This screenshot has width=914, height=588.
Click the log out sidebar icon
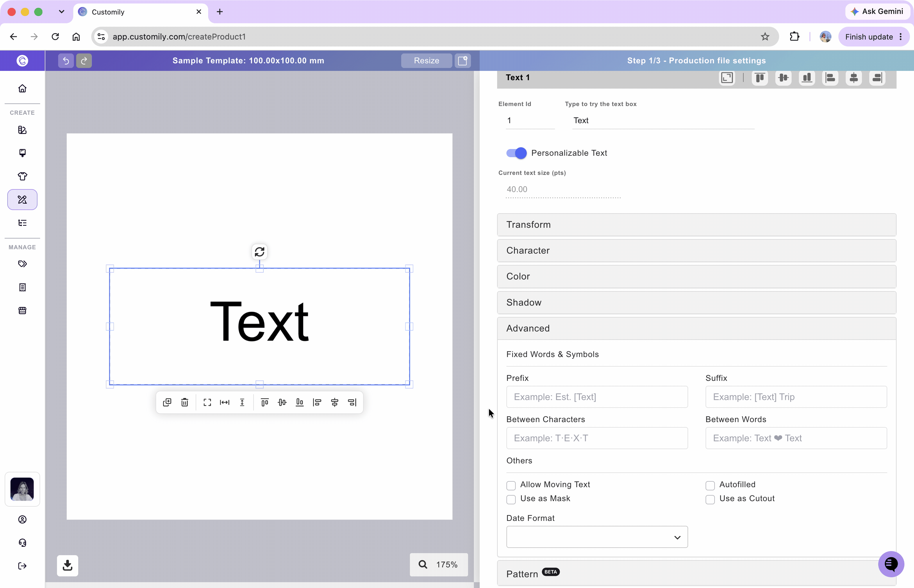point(23,566)
